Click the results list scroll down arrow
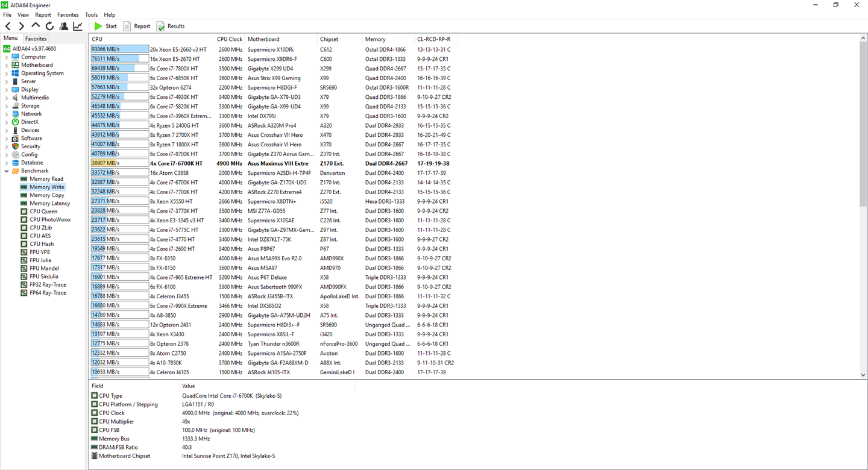 [863, 375]
